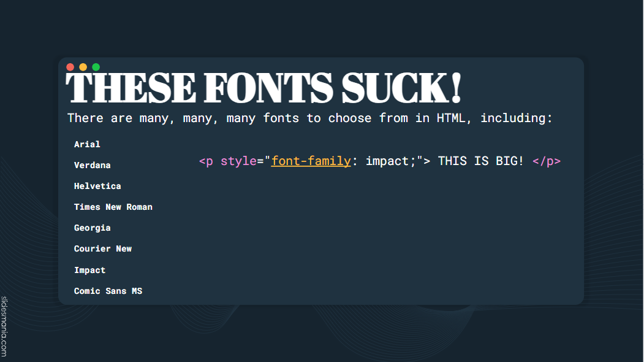
Task: Click the pink 'style' attribute in code
Action: (x=238, y=161)
